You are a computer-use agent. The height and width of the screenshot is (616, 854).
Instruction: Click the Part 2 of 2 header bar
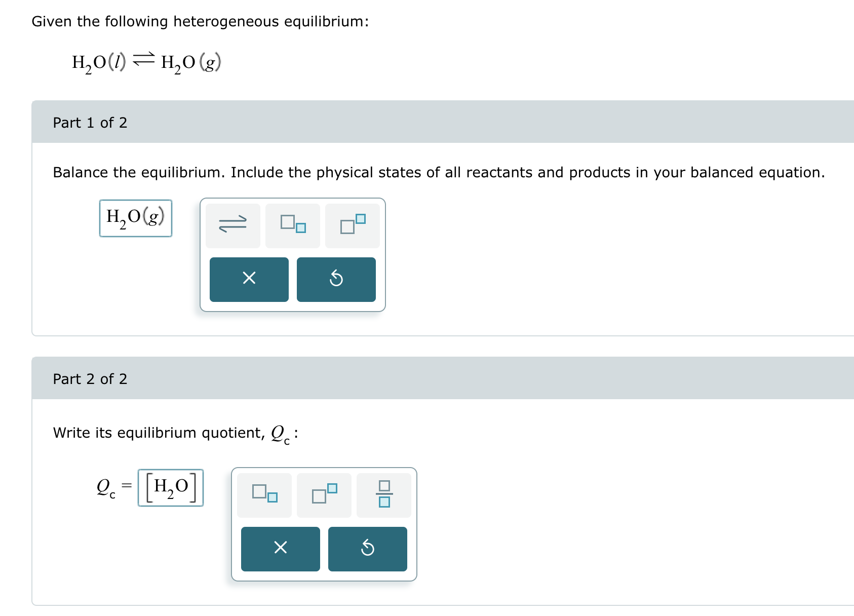(x=90, y=378)
